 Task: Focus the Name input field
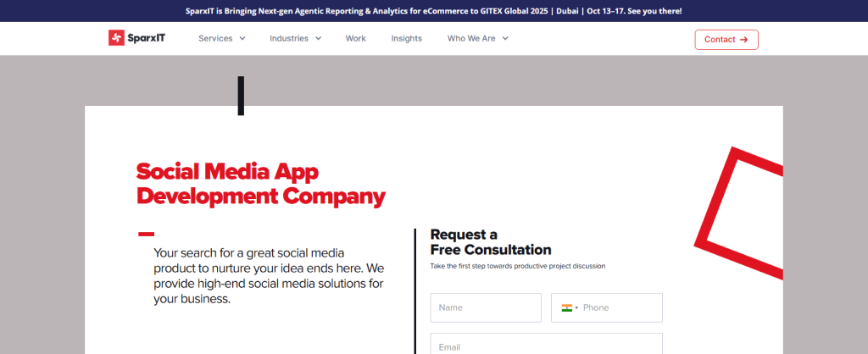tap(485, 307)
